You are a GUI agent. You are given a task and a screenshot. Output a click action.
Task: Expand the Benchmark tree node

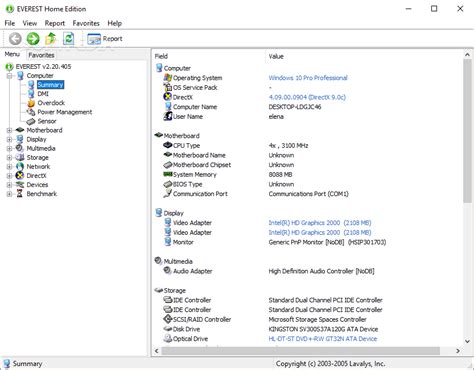coord(10,194)
